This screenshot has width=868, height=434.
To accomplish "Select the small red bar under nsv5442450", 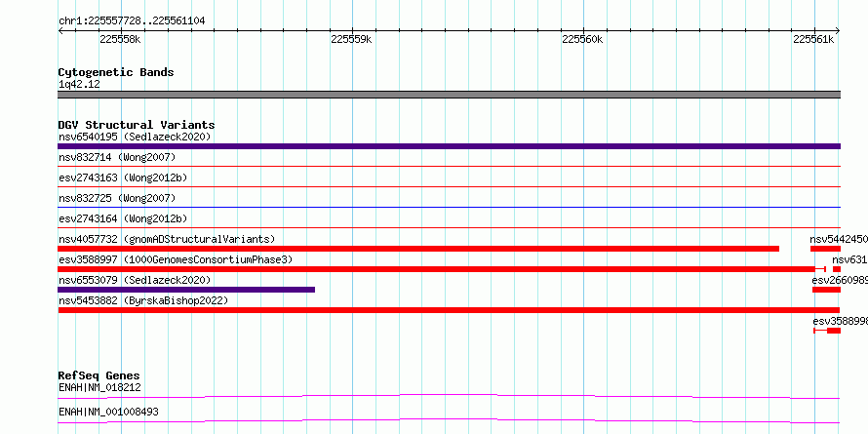I will [x=825, y=249].
